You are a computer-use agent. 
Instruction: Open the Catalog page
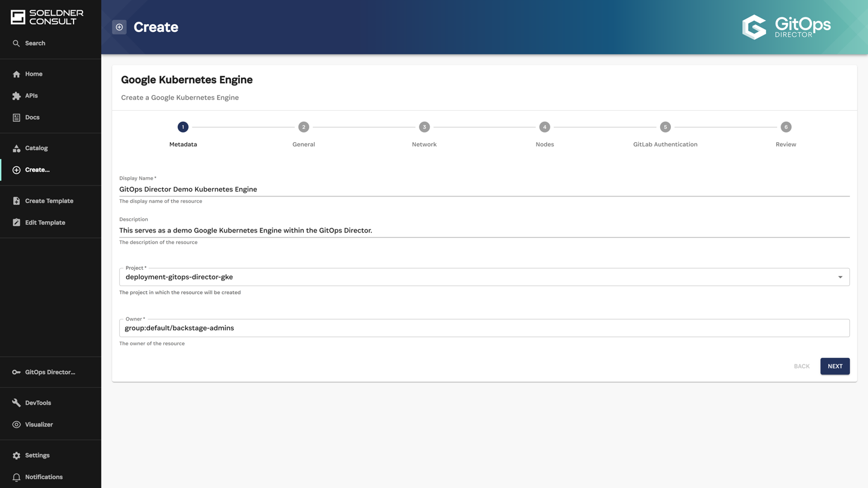point(51,148)
